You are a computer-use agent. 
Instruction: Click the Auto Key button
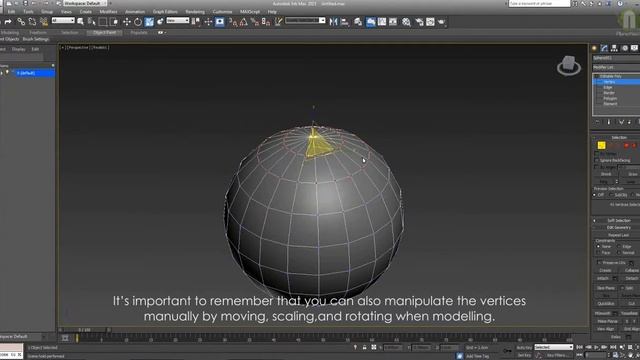(x=524, y=348)
